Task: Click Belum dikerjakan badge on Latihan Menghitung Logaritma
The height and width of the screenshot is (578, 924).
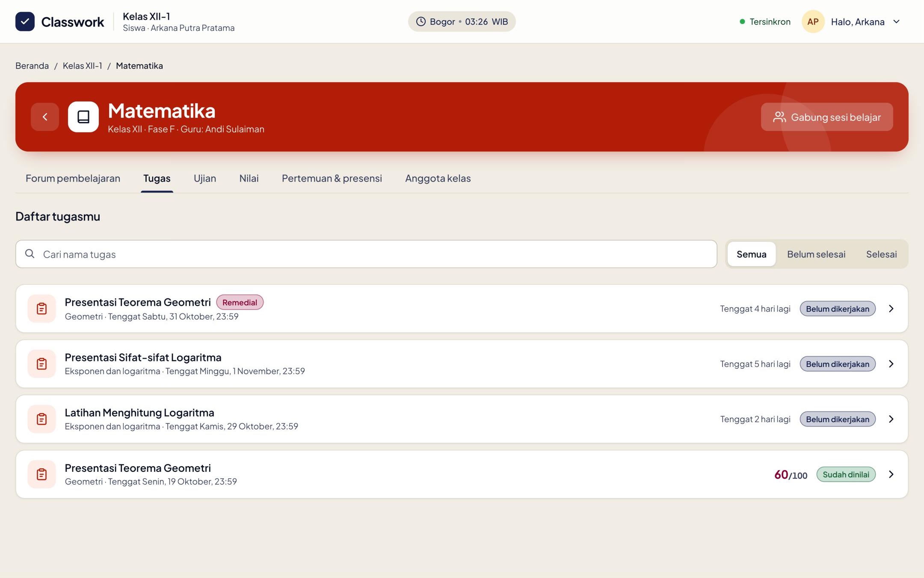Action: pyautogui.click(x=838, y=419)
